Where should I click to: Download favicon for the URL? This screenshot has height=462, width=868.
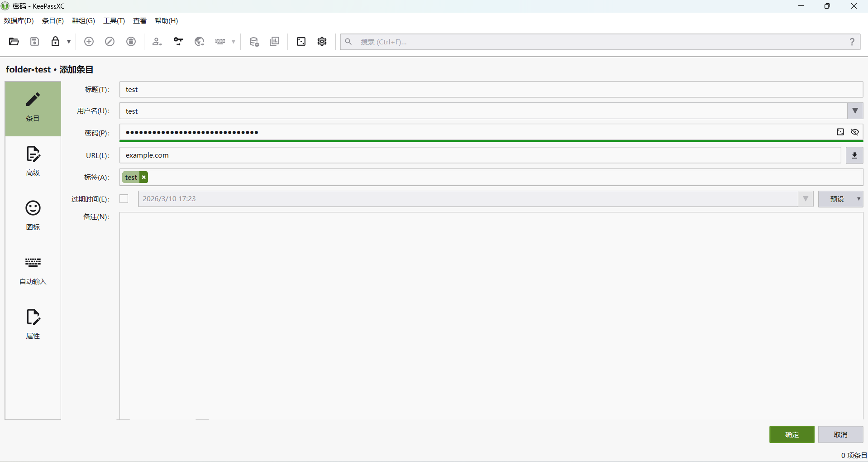click(854, 155)
